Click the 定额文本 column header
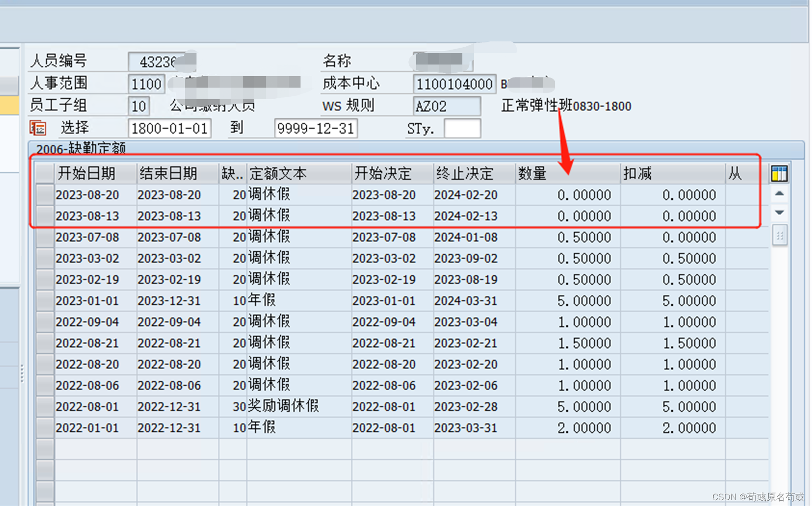 click(x=299, y=173)
